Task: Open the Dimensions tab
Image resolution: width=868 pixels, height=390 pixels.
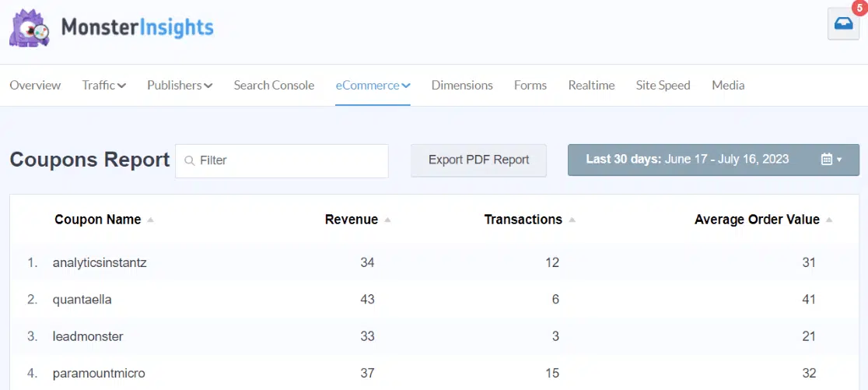Action: pos(462,86)
